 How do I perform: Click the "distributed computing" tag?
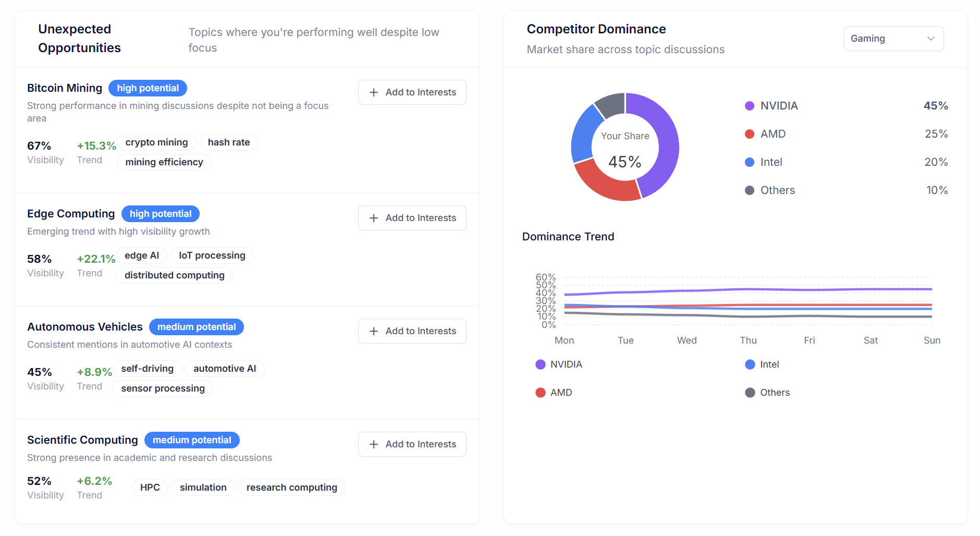pos(175,275)
